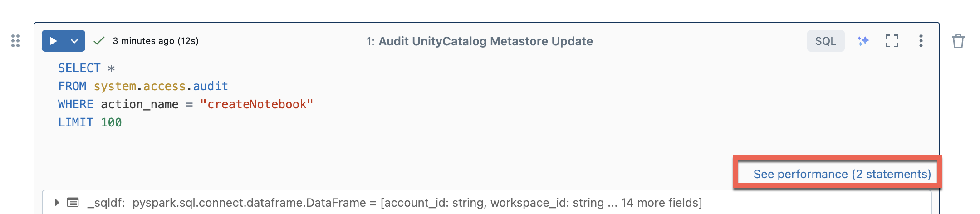Open the AI assistant sparkle icon

tap(863, 41)
